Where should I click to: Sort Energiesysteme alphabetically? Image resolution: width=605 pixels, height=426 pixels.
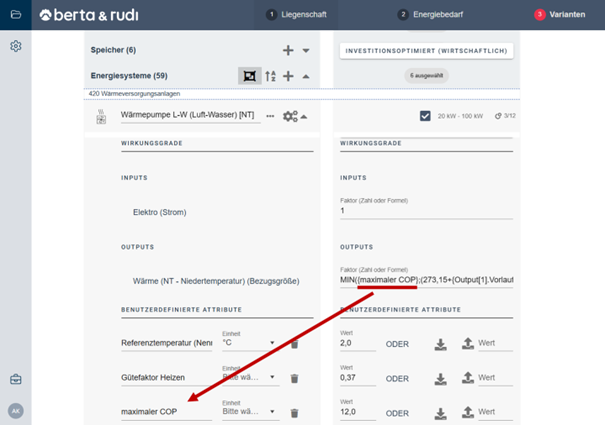(270, 76)
